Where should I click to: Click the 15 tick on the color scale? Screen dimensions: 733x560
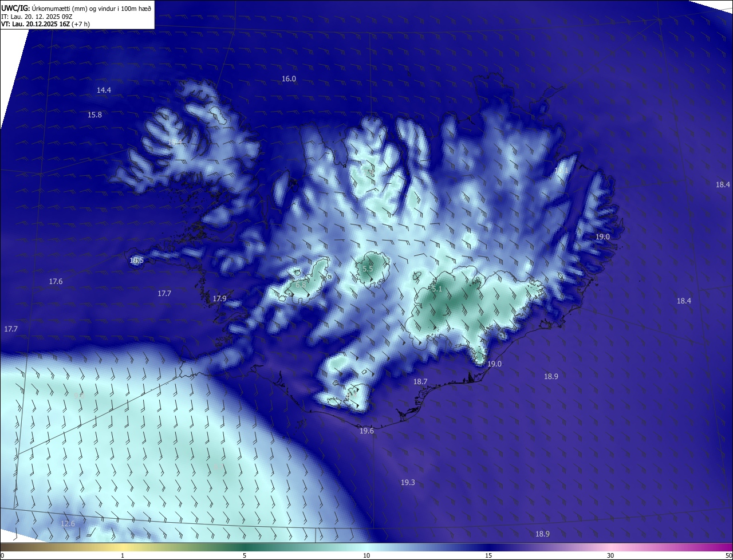(x=488, y=555)
